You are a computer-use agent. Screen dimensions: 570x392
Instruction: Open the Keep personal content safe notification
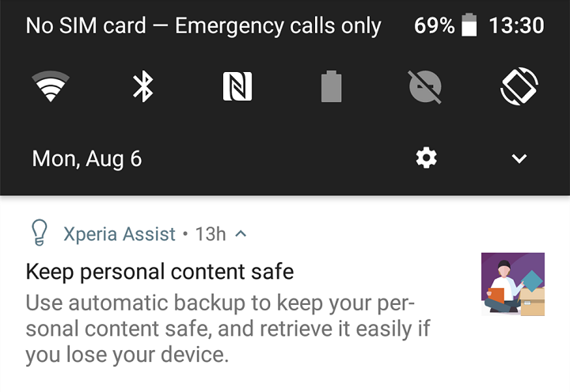[x=160, y=272]
